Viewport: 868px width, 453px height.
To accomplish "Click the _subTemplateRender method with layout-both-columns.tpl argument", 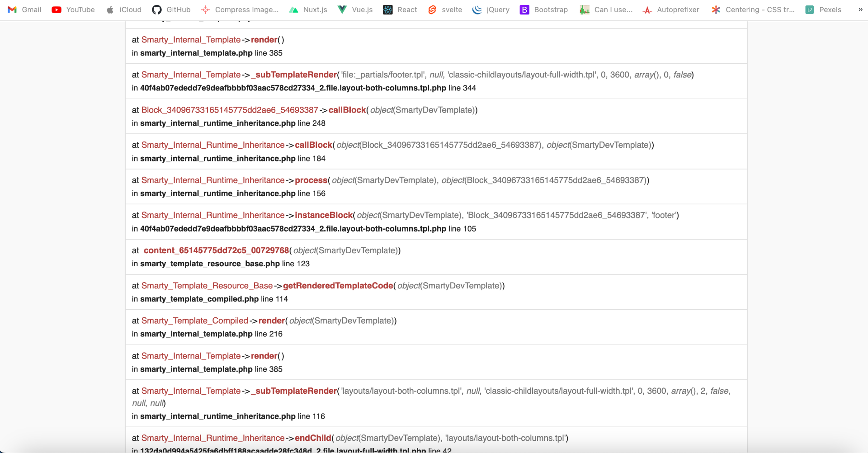I will point(294,391).
